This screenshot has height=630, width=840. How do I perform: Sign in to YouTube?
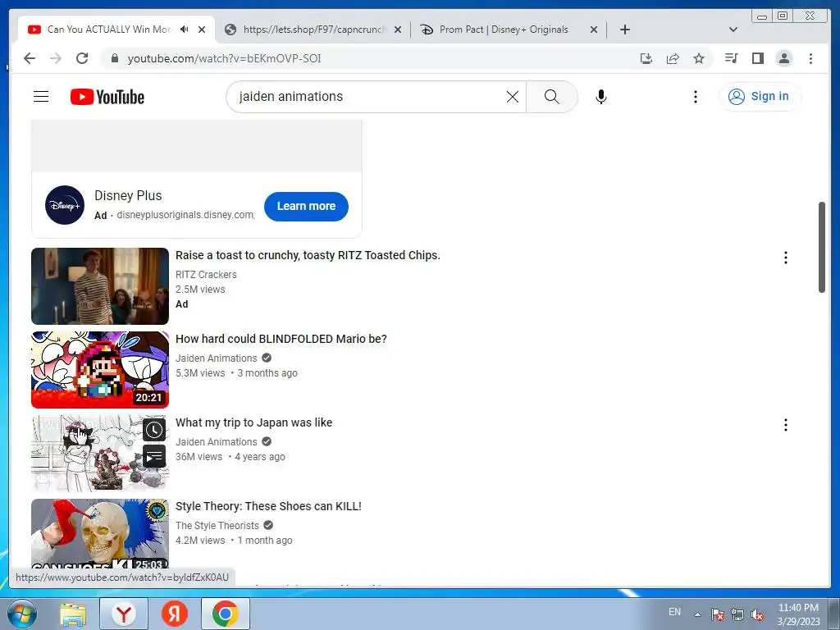[x=759, y=97]
